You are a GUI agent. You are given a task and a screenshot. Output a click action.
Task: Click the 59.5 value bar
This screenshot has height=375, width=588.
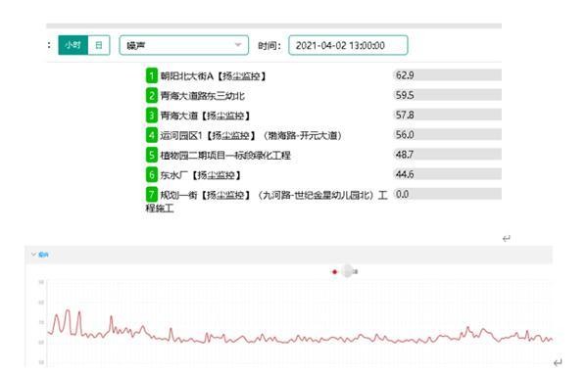pyautogui.click(x=448, y=95)
